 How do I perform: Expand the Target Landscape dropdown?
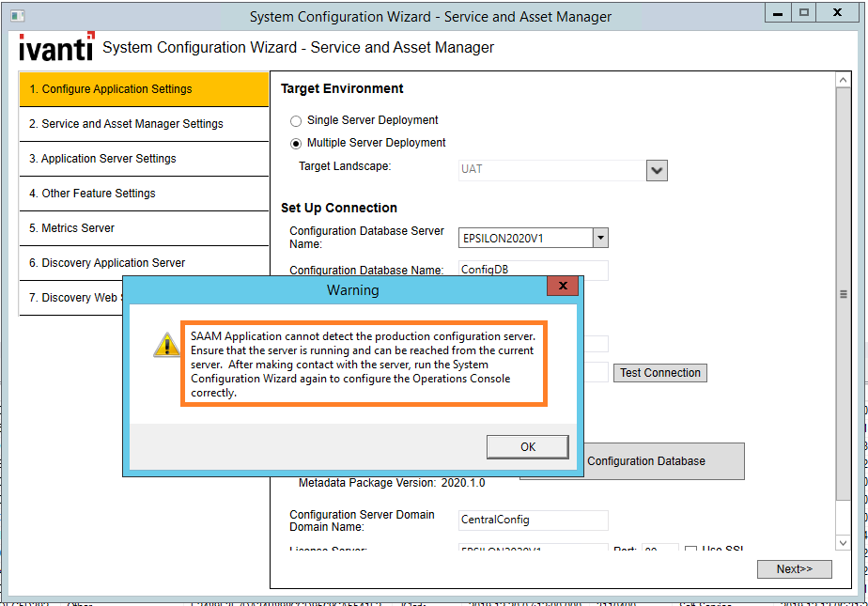point(657,171)
